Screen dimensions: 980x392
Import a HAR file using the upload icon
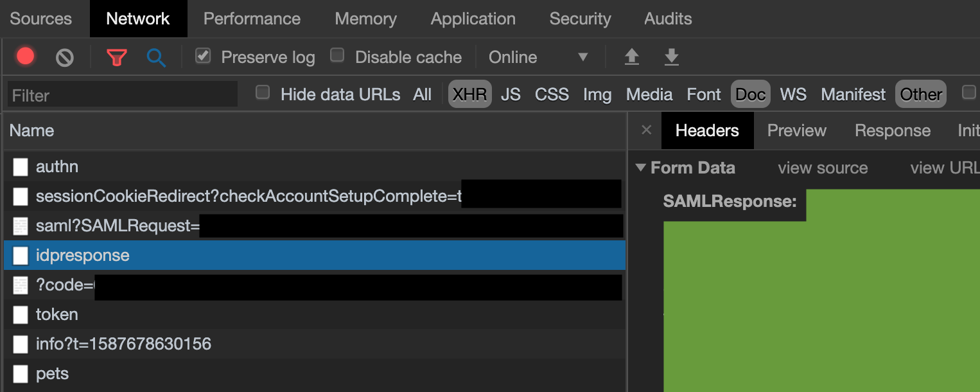point(632,57)
